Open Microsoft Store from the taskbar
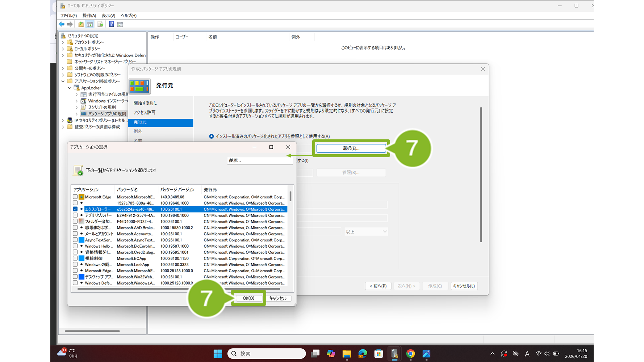The image size is (644, 362). 379,354
